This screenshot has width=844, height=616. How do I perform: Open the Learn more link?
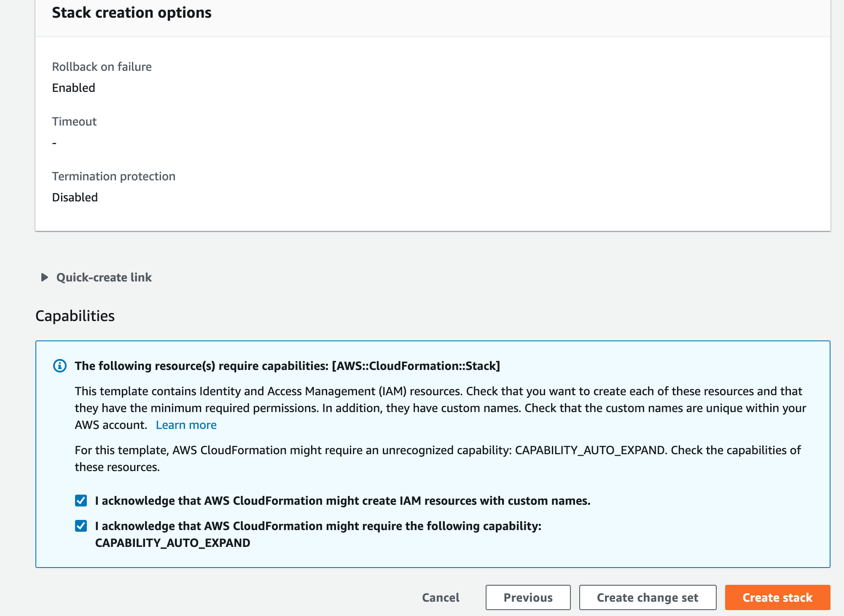tap(186, 425)
